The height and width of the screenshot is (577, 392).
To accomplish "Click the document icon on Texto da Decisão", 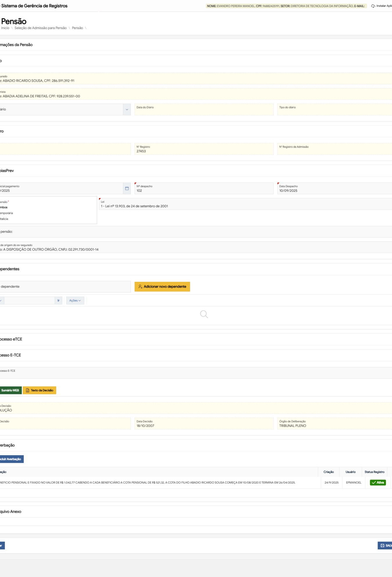I will pos(28,390).
